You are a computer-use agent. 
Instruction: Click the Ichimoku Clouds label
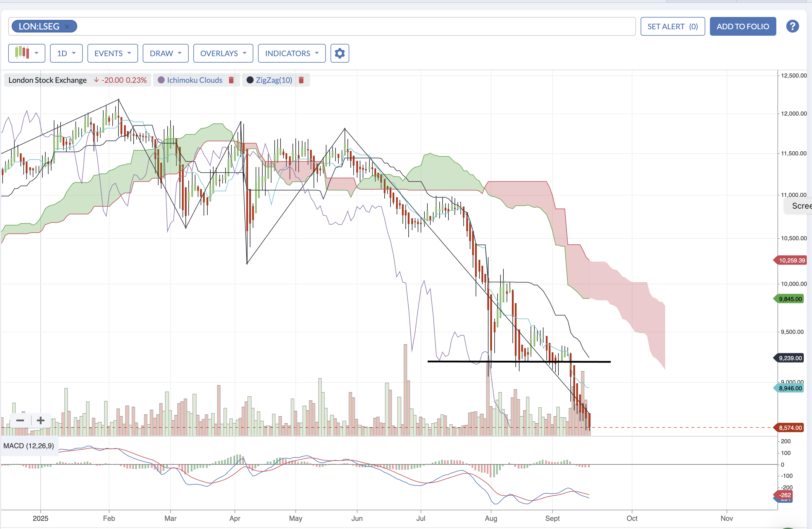195,80
